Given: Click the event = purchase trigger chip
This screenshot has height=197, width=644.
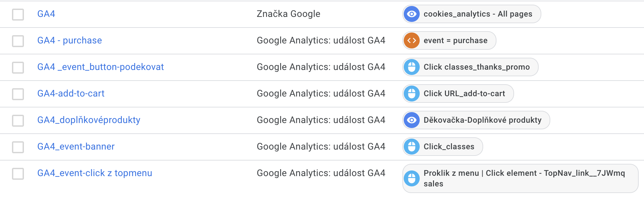Looking at the screenshot, I should pos(449,40).
